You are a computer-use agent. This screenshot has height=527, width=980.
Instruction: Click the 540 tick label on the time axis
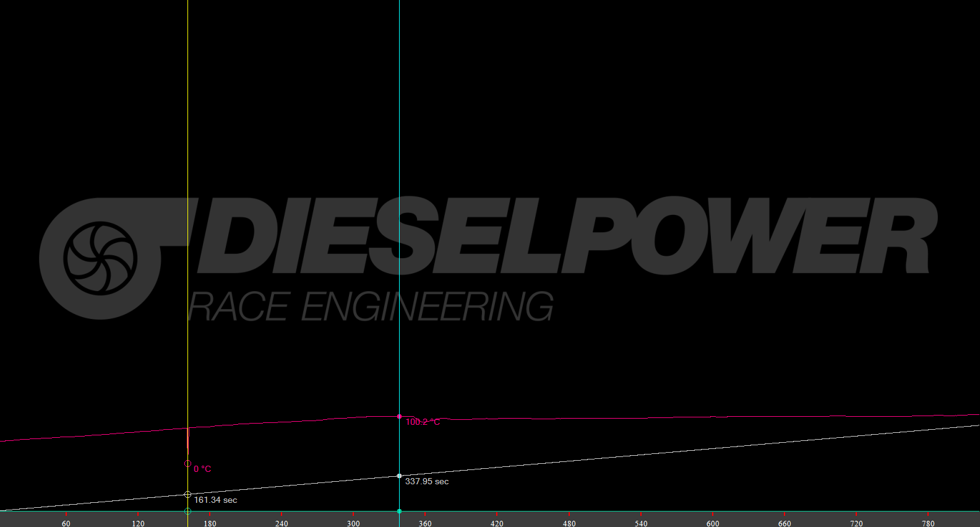pos(641,523)
